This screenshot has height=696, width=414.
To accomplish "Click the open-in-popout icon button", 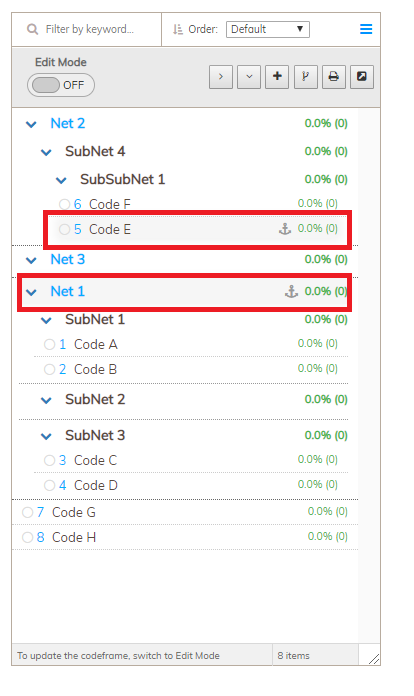I will pos(362,77).
